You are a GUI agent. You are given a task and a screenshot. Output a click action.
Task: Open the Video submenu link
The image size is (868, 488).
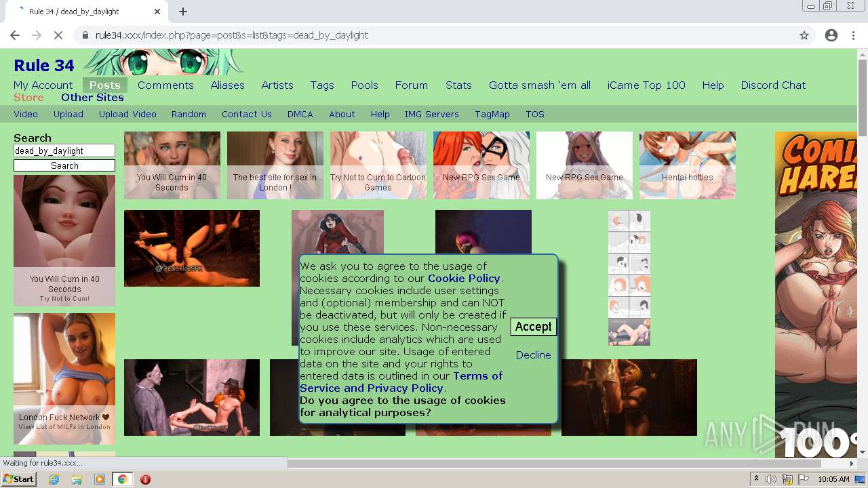point(26,115)
